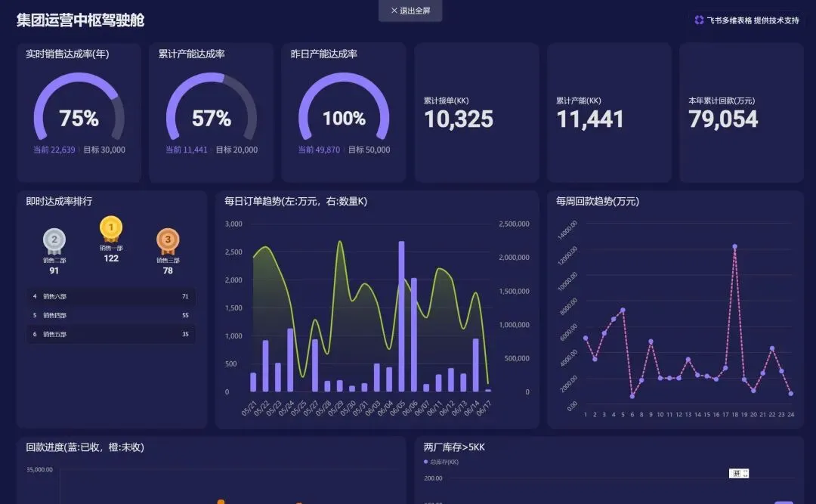Click the 飞书多维表格 logo icon
The image size is (816, 504).
coord(699,20)
